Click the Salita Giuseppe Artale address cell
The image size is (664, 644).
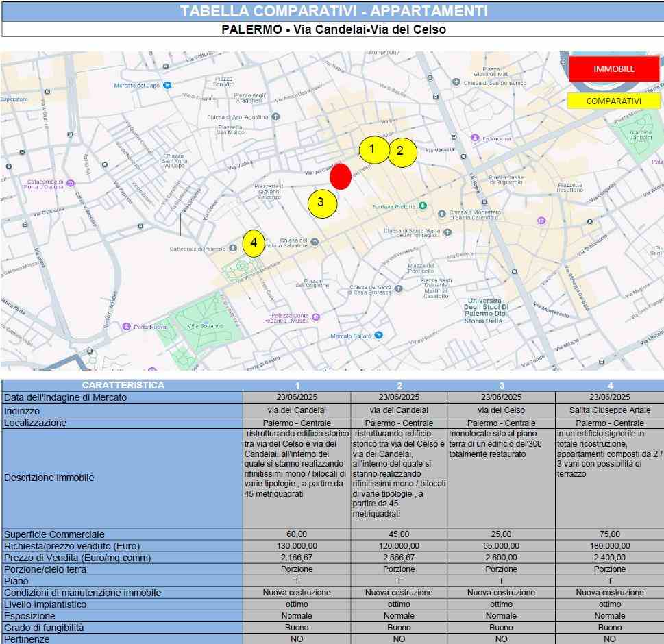(609, 410)
